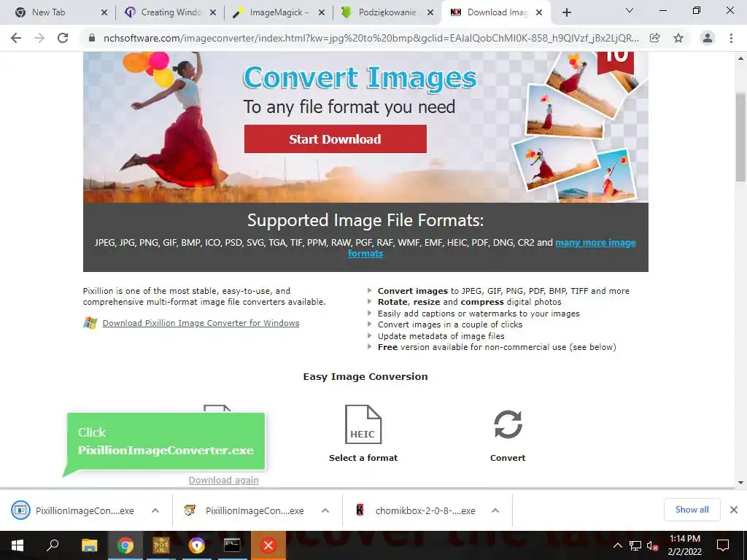Click the orange X app taskbar icon
The image size is (747, 560).
tap(268, 545)
